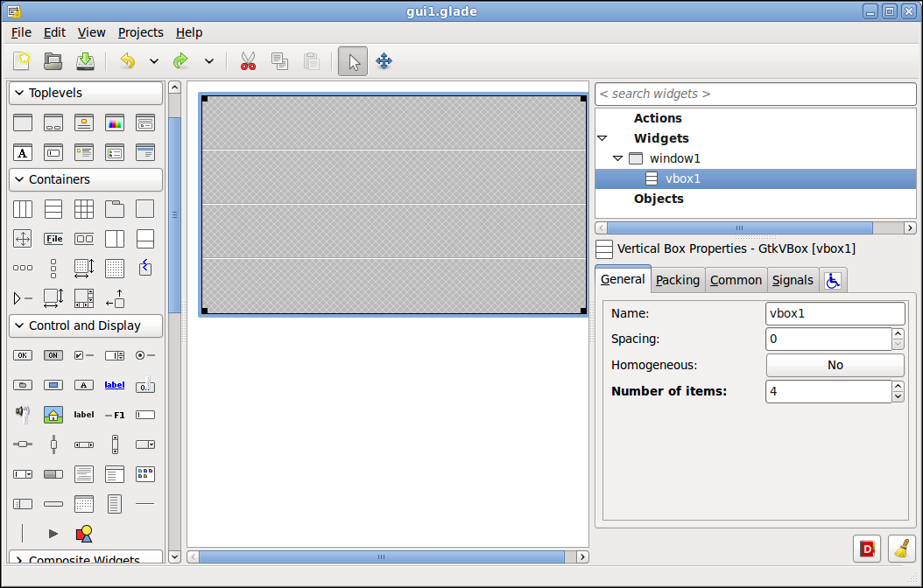Pick the Assistant toplevel palette icon
This screenshot has width=923, height=588.
145,153
